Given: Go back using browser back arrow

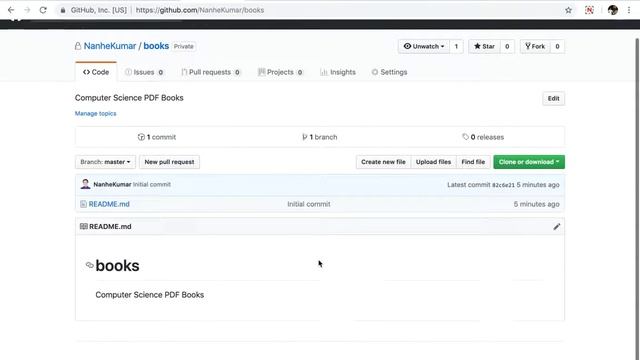Looking at the screenshot, I should (11, 10).
